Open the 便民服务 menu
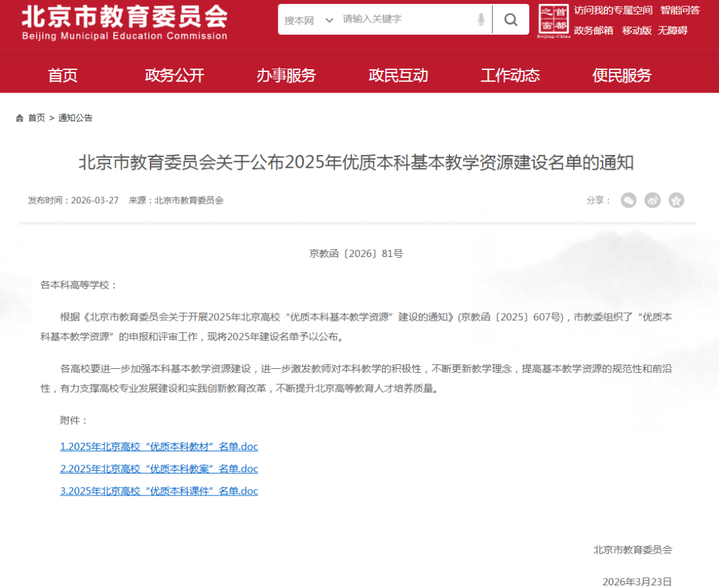 [621, 76]
